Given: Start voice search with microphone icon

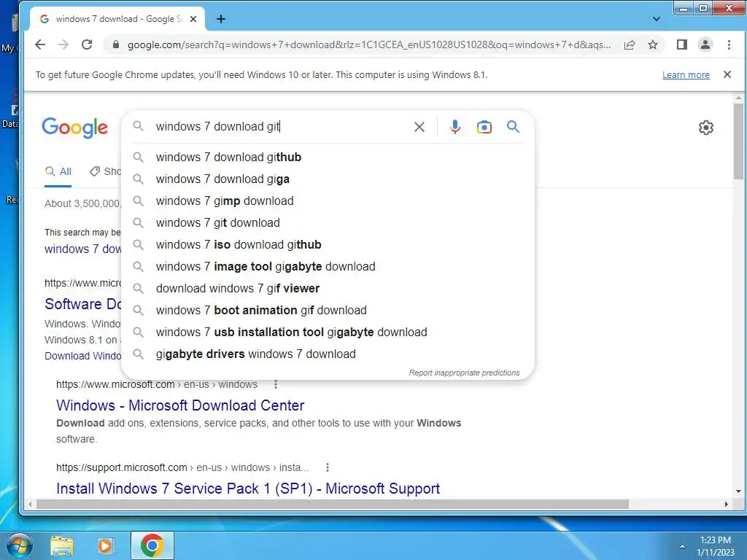Looking at the screenshot, I should 455,127.
